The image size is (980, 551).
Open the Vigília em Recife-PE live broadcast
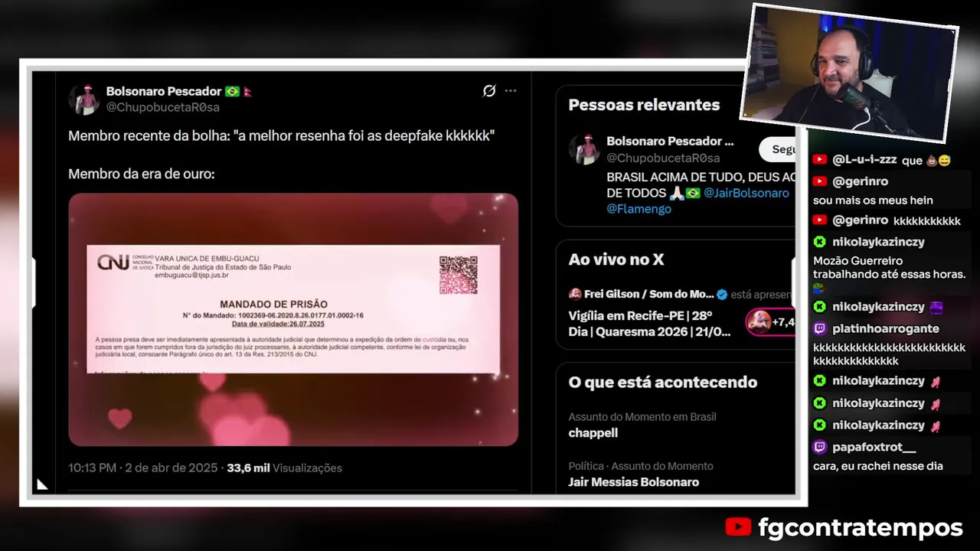[x=650, y=324]
